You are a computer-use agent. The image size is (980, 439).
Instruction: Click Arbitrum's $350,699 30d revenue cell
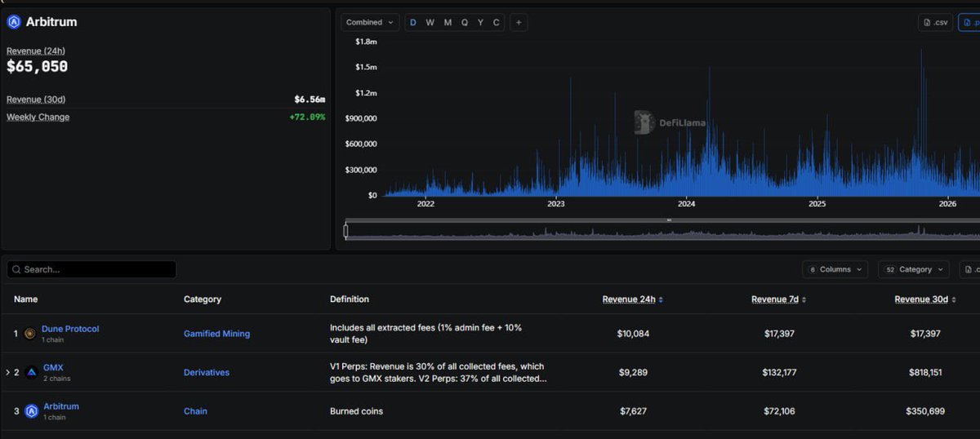click(925, 411)
